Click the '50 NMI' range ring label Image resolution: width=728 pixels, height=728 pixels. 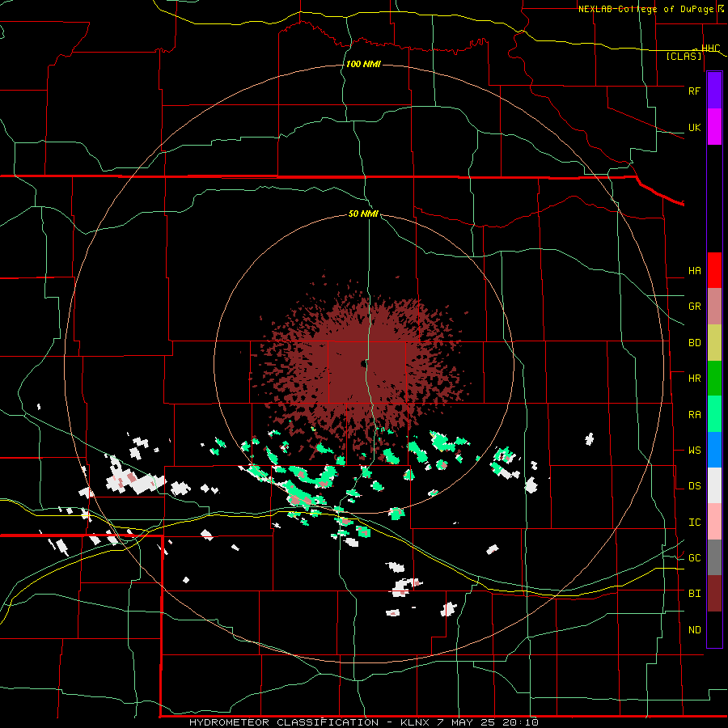tap(363, 214)
